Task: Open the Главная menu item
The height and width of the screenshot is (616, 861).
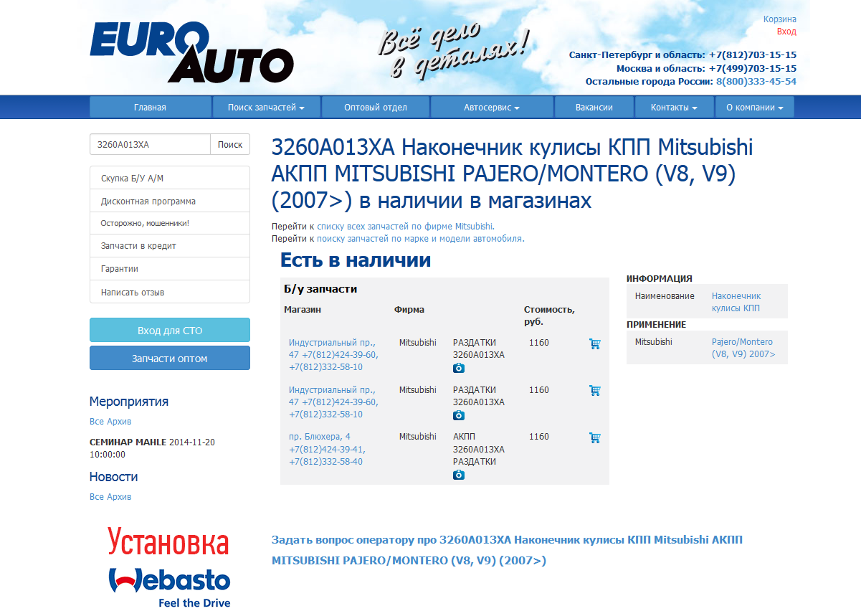Action: click(x=150, y=108)
